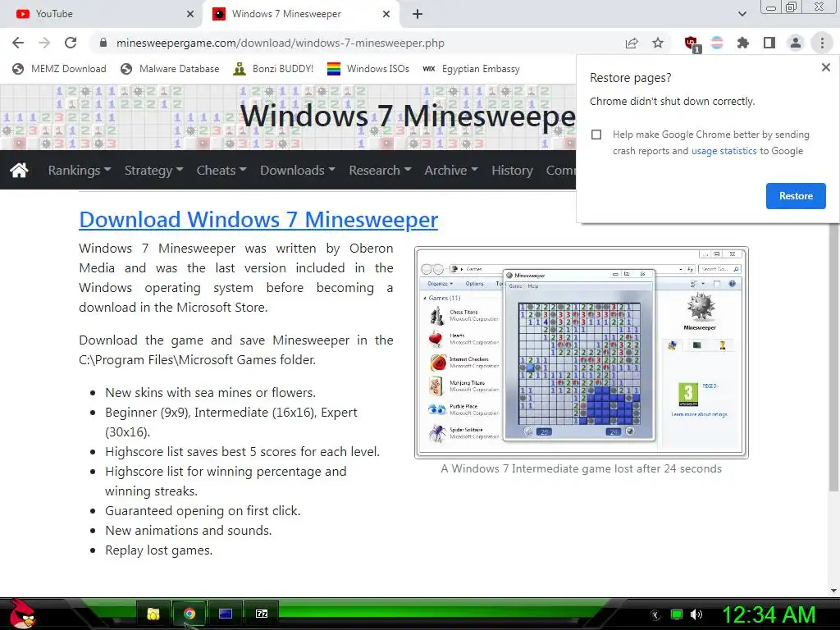Image resolution: width=840 pixels, height=630 pixels.
Task: Open the Extensions puzzle piece menu
Action: click(x=743, y=43)
